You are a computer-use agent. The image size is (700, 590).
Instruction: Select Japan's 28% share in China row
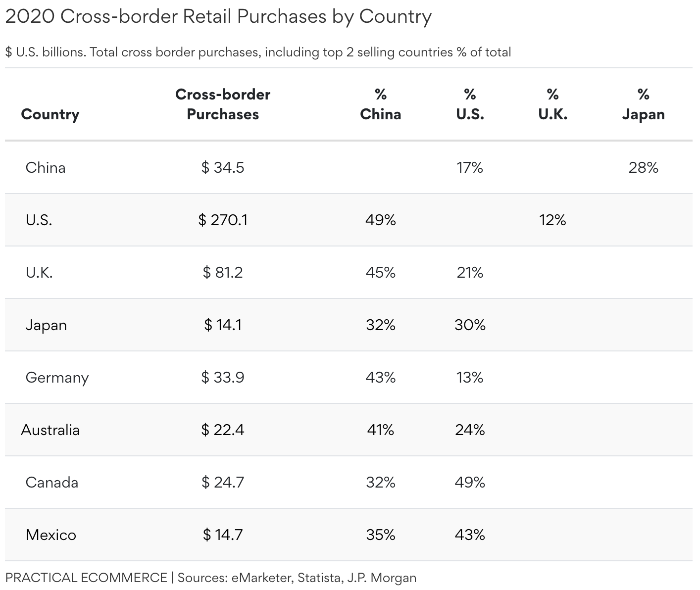point(643,168)
